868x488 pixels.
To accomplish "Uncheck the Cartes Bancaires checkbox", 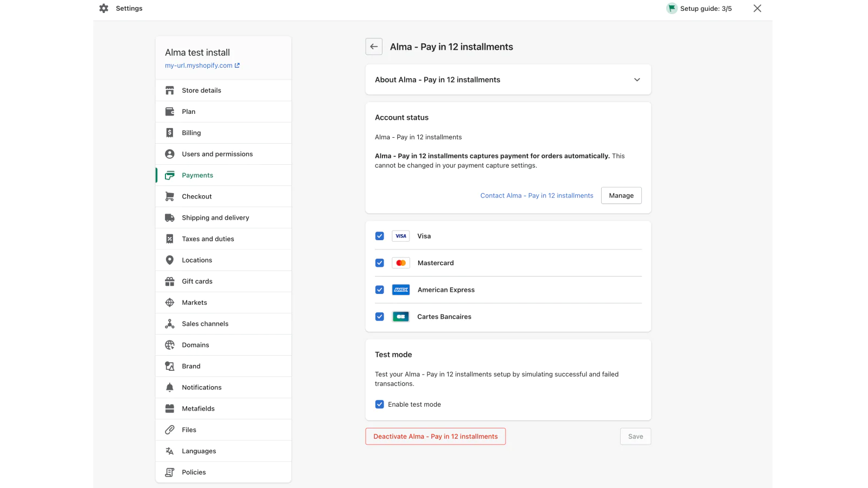I will [380, 317].
